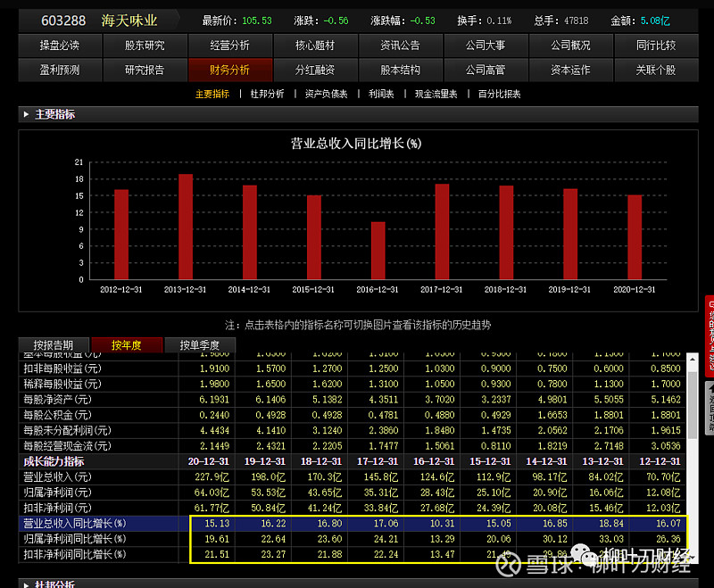Open the 股本结构 tab
The width and height of the screenshot is (714, 588).
point(400,70)
